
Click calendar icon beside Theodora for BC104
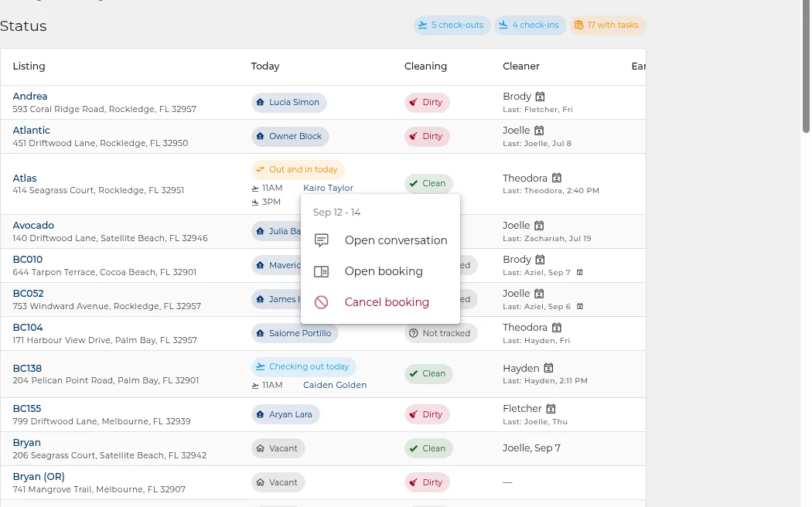[557, 328]
